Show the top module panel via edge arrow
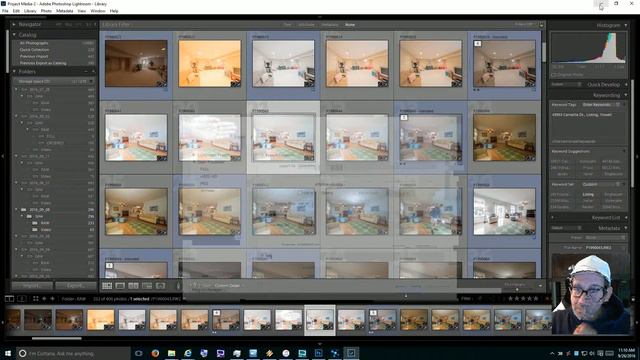Viewport: 640px width, 360px height. pyautogui.click(x=320, y=17)
